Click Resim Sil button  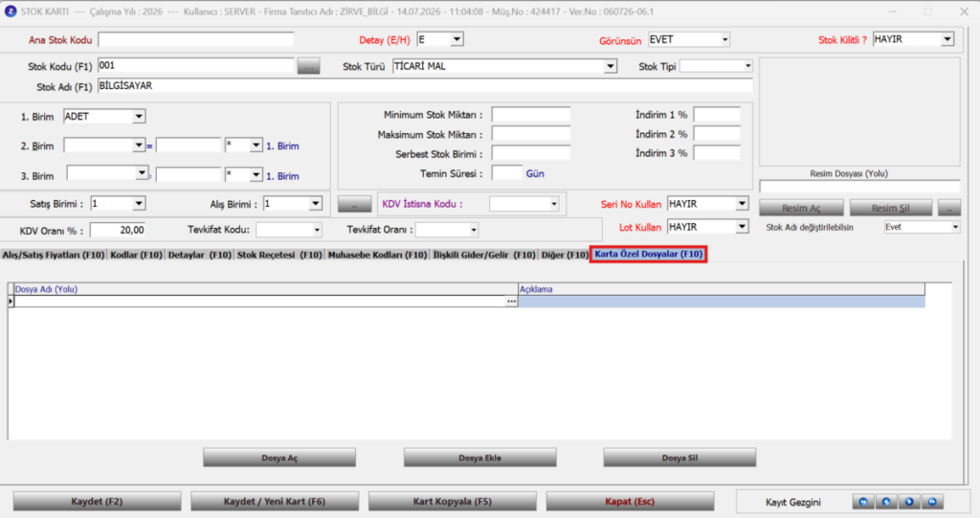tap(891, 208)
